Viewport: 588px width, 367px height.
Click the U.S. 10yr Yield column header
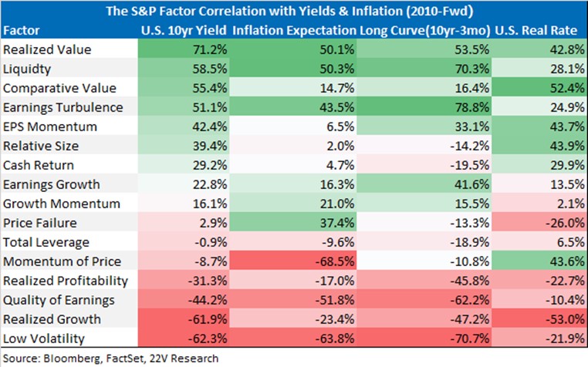tap(184, 30)
